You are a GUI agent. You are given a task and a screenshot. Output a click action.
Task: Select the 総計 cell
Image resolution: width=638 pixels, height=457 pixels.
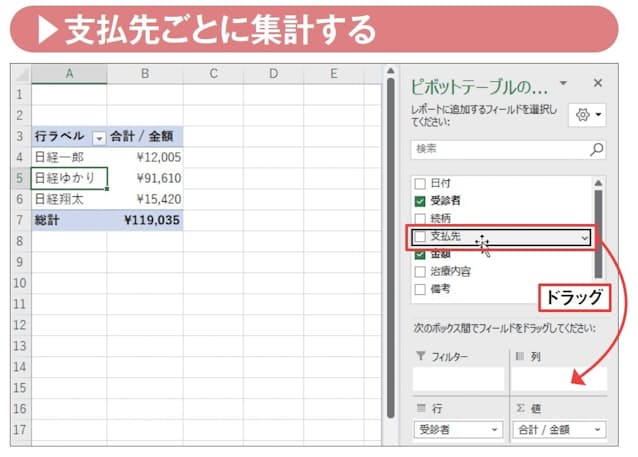(69, 220)
